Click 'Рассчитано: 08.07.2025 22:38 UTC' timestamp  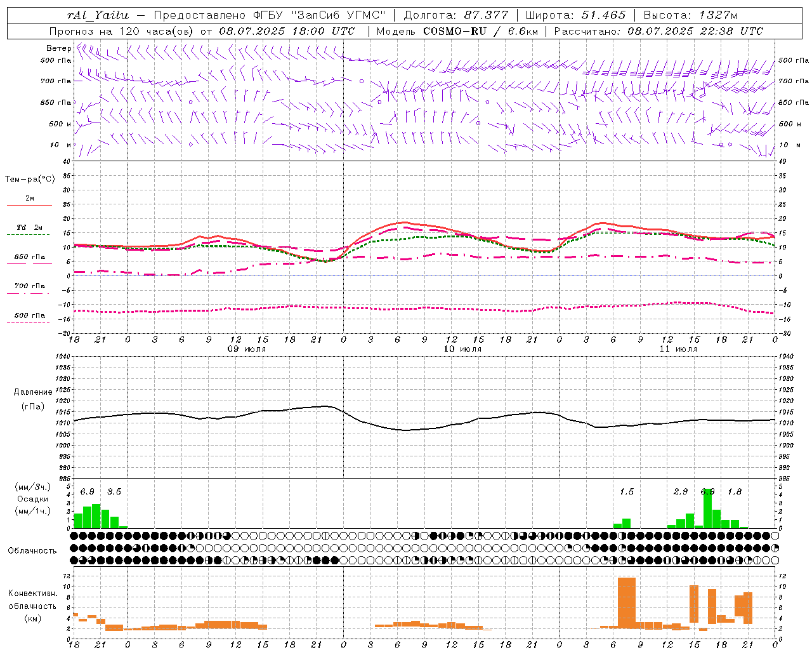(x=658, y=31)
